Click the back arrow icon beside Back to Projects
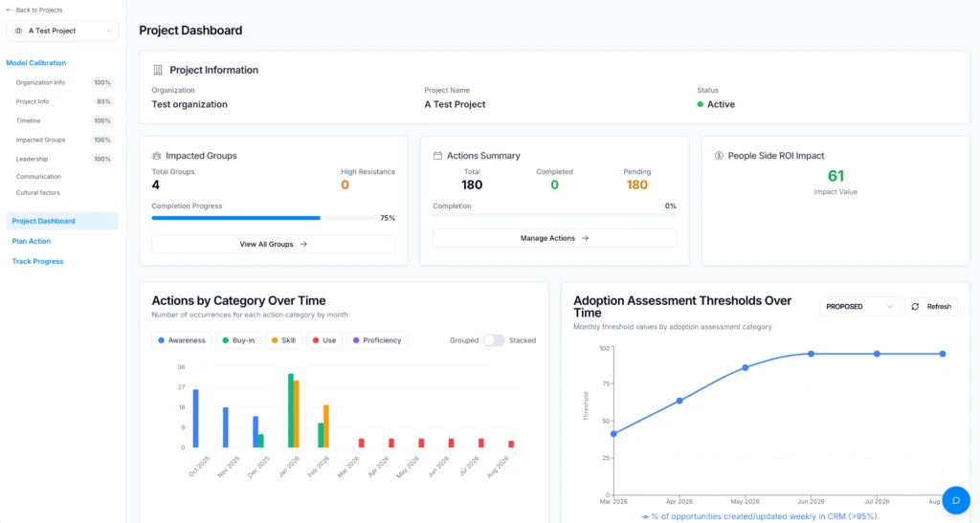Viewport: 980px width, 523px height. coord(9,10)
